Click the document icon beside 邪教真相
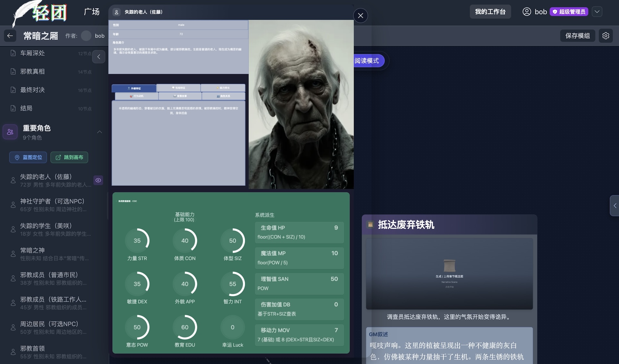Viewport: 619px width, 364px height. coord(13,72)
